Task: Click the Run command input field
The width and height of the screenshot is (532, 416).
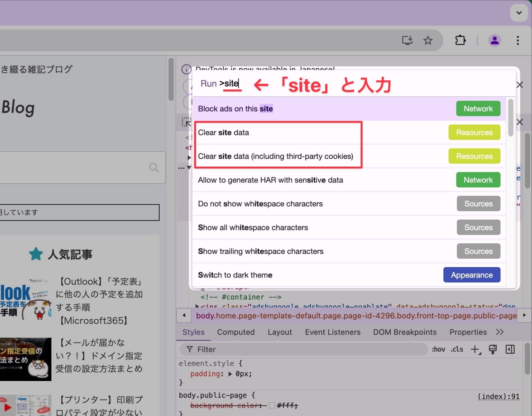Action: (x=230, y=83)
